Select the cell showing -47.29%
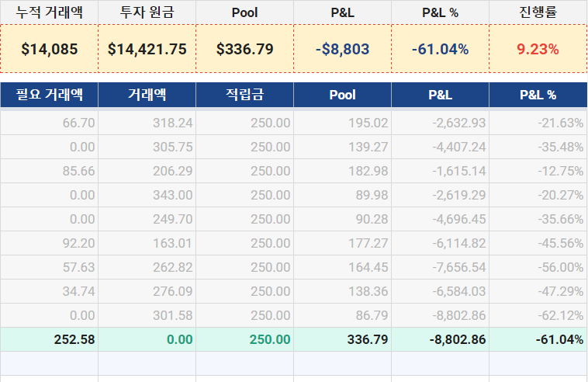Screen dimensions: 588x382 [538, 291]
